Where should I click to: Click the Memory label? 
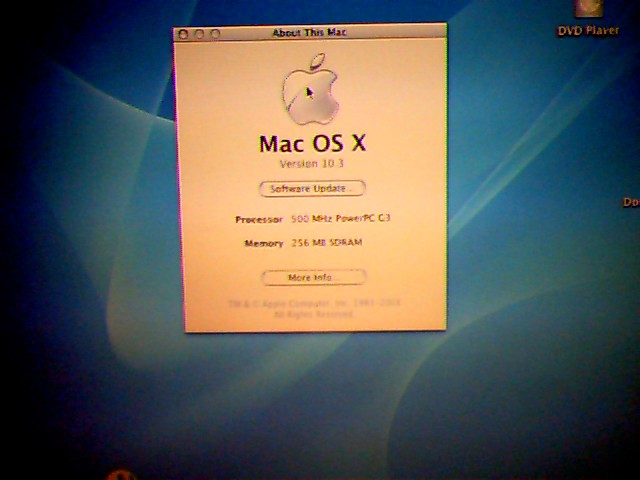coord(264,244)
